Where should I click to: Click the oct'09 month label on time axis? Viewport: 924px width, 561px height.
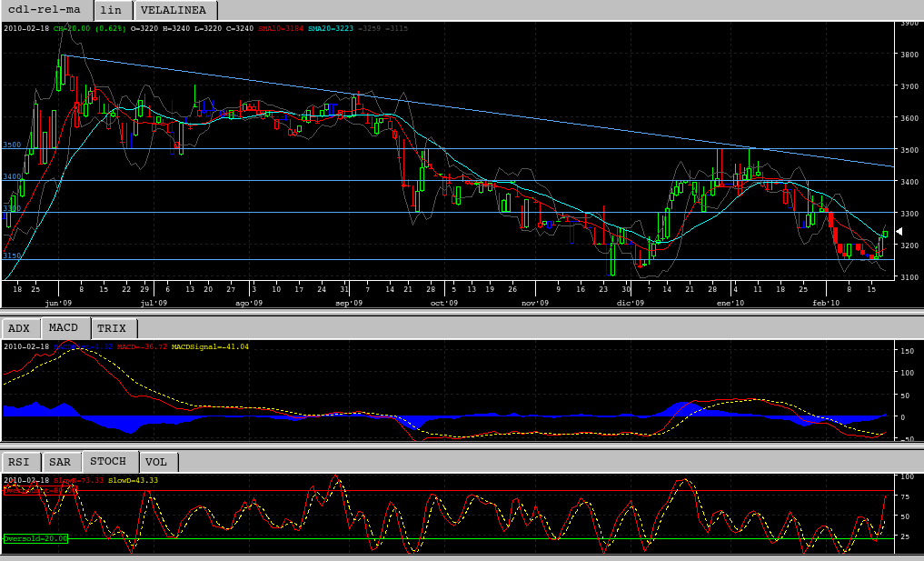coord(443,303)
